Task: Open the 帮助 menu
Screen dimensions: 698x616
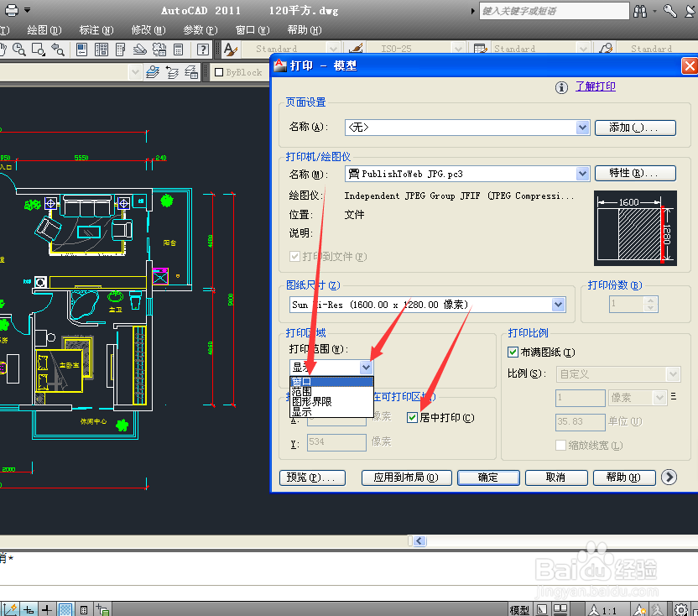Action: click(305, 30)
